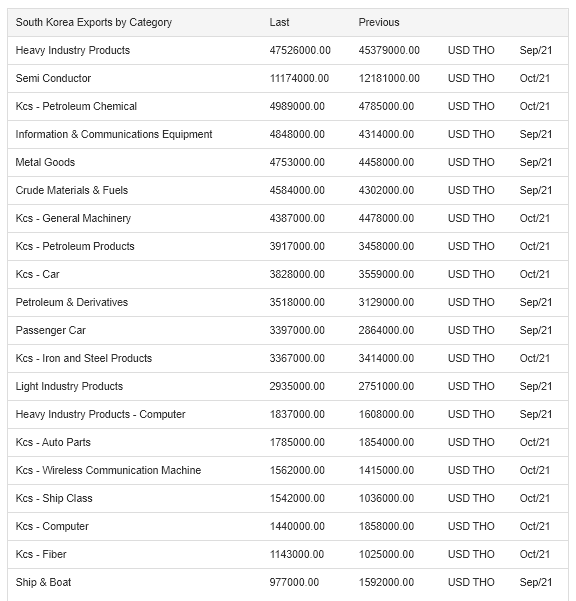Screen dimensions: 576x601
Task: Open Crude Materials & Fuels link
Action: 72,190
